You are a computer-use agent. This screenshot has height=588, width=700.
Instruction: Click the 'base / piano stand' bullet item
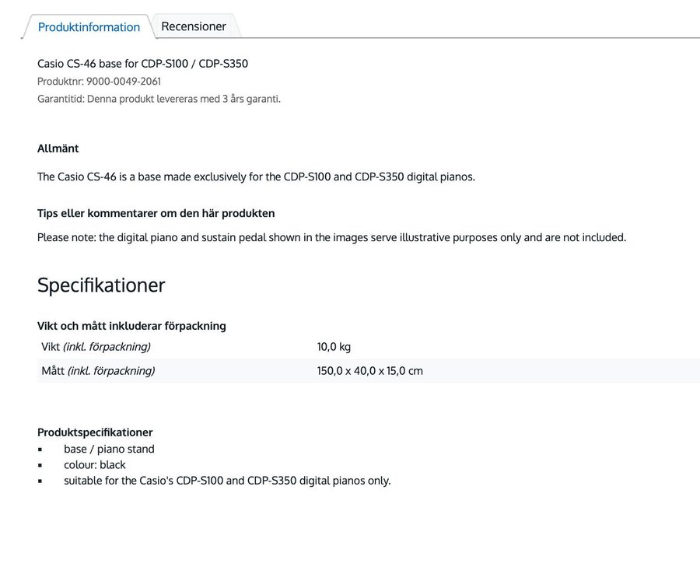109,449
